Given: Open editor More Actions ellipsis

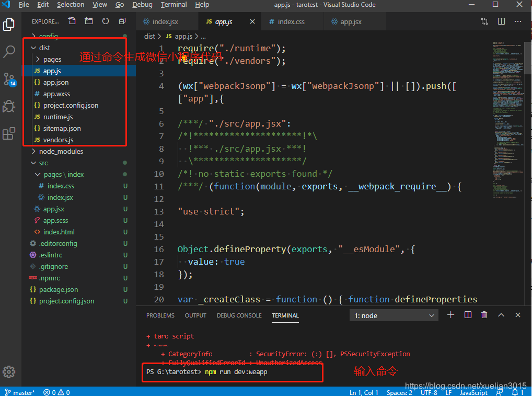Looking at the screenshot, I should pyautogui.click(x=518, y=21).
